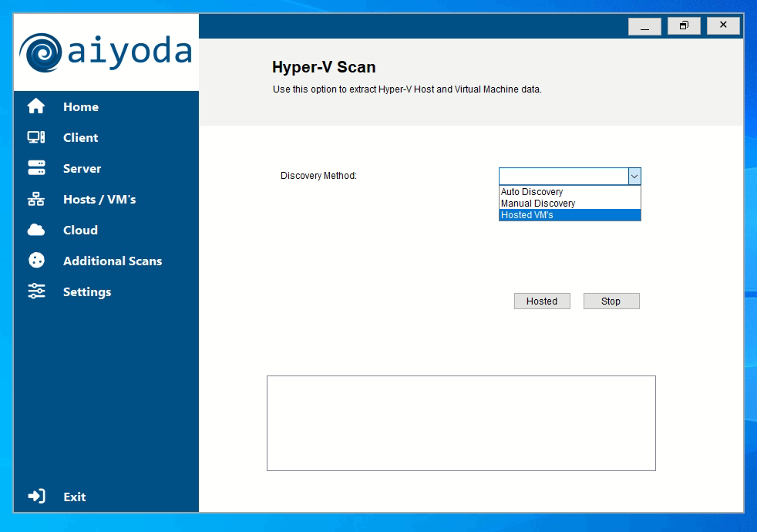Click the Hyper-V description text

pyautogui.click(x=407, y=89)
